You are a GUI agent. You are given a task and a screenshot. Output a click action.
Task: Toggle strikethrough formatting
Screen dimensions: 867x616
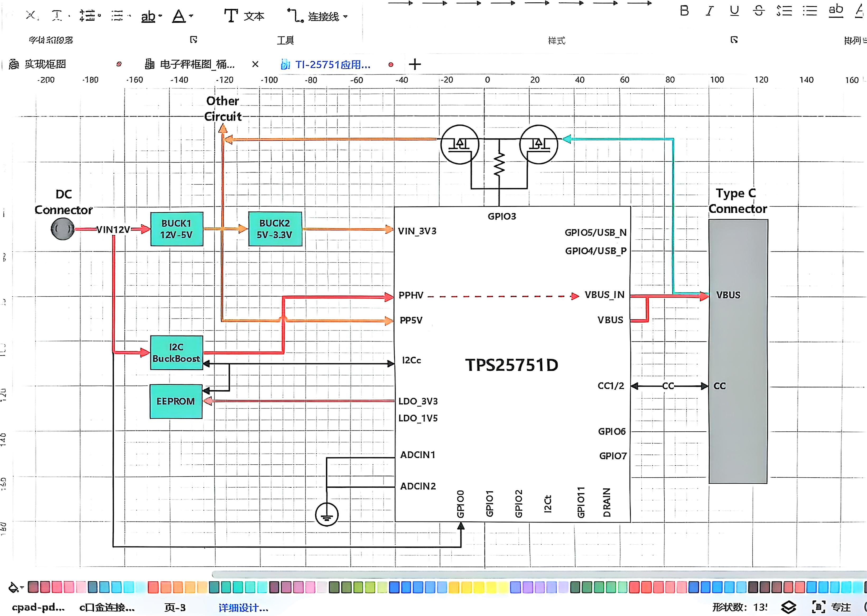(x=758, y=11)
